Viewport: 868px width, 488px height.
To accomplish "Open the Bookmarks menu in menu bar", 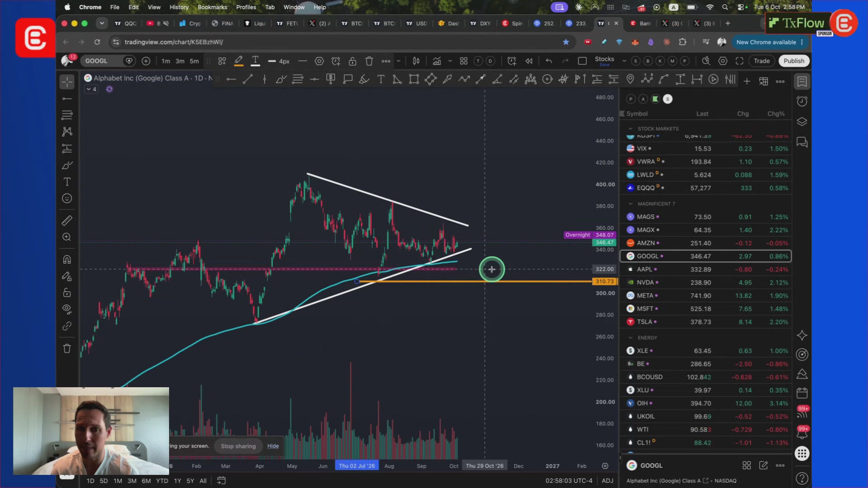I will pyautogui.click(x=212, y=7).
